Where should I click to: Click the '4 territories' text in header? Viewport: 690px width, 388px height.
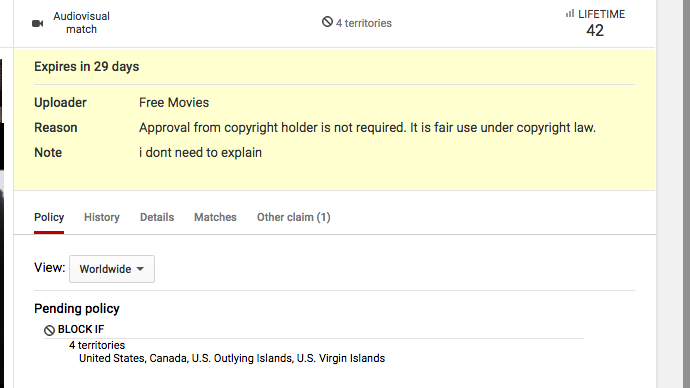[x=363, y=23]
